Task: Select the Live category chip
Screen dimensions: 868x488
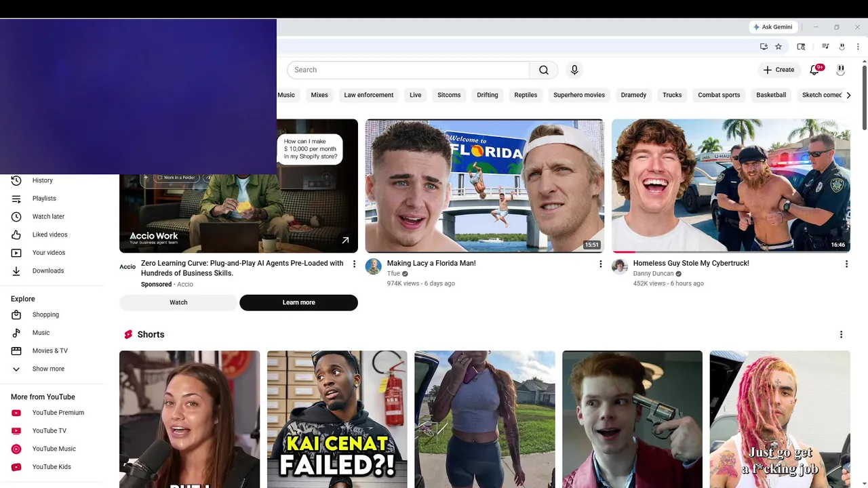Action: pyautogui.click(x=416, y=95)
